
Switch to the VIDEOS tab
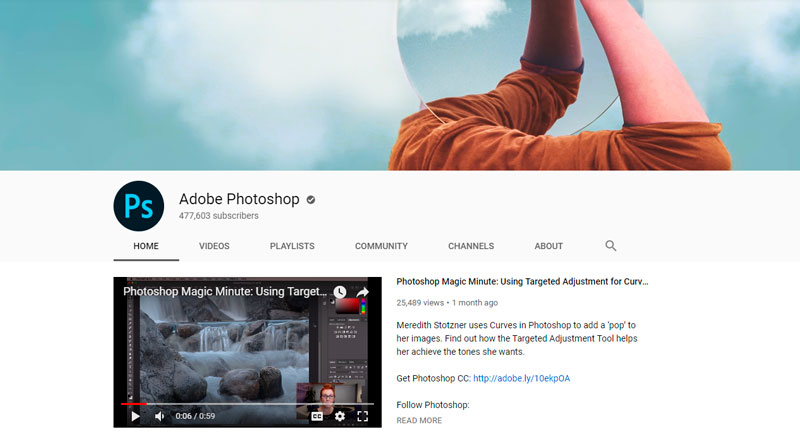pyautogui.click(x=214, y=246)
